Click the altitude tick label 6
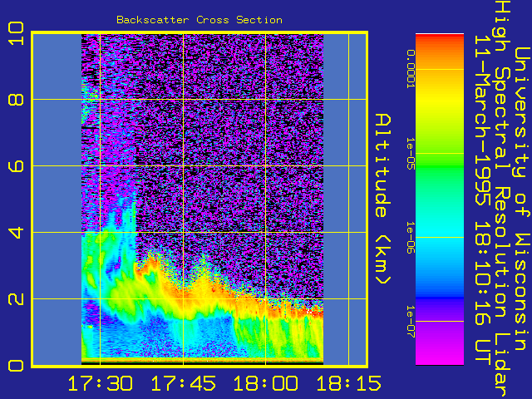 click(x=16, y=166)
